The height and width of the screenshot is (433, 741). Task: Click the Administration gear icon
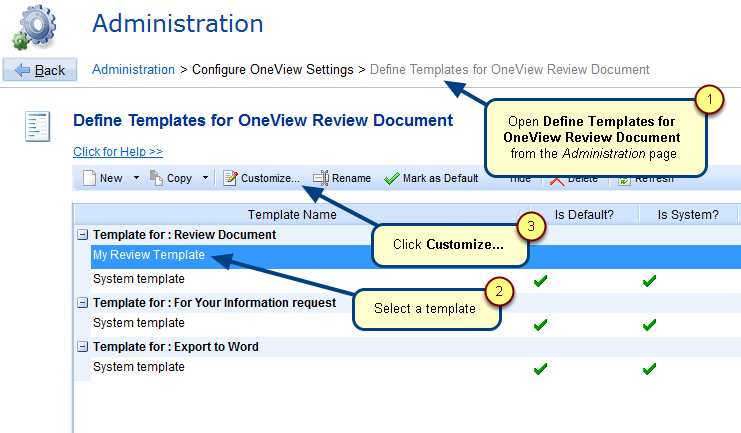[33, 26]
